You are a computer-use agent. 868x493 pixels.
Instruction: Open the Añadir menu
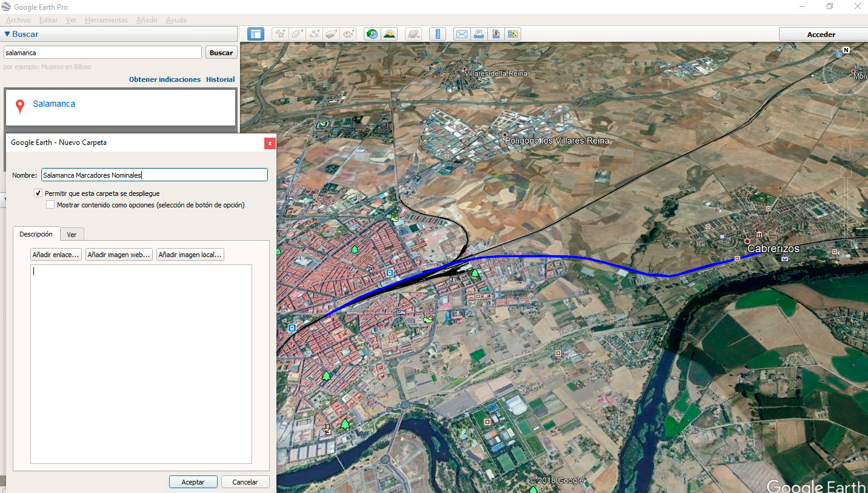click(147, 20)
